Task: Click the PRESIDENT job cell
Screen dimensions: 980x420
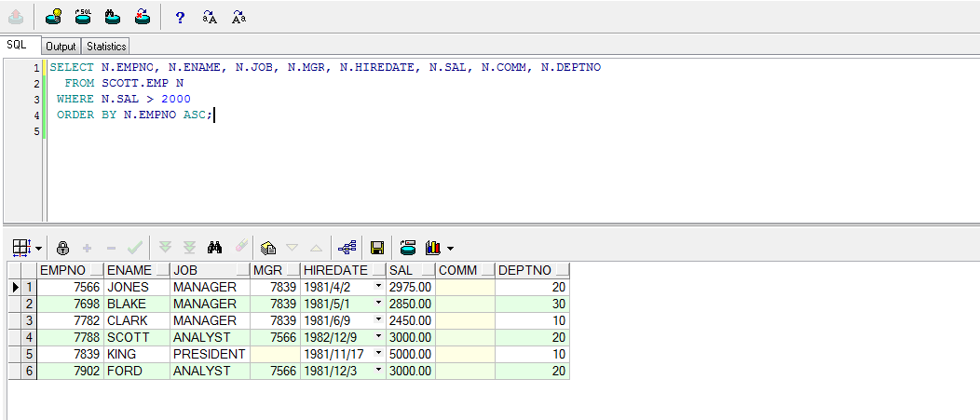Action: 210,355
